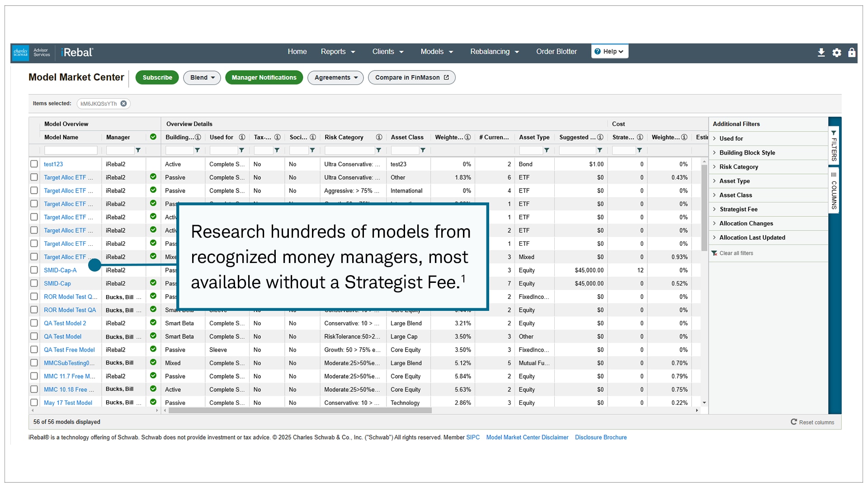Open filter icon for Suggested column
Image resolution: width=868 pixels, height=488 pixels.
[x=599, y=150]
